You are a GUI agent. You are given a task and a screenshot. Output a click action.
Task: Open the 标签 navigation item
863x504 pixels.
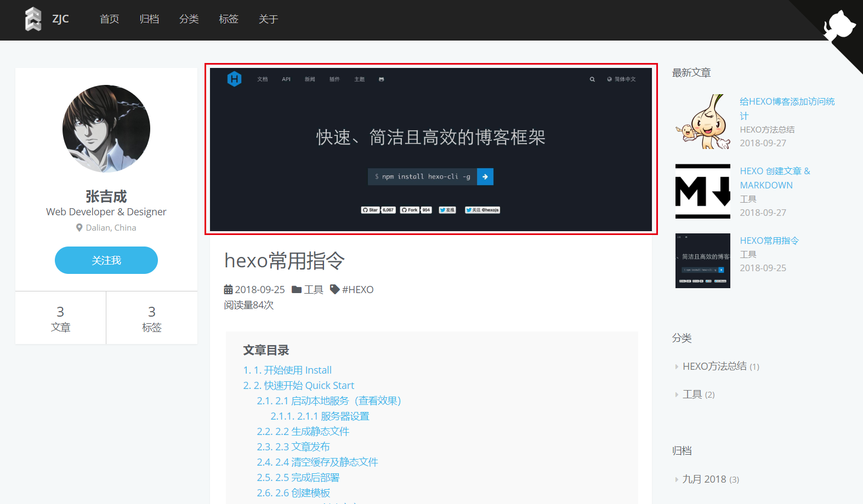229,19
